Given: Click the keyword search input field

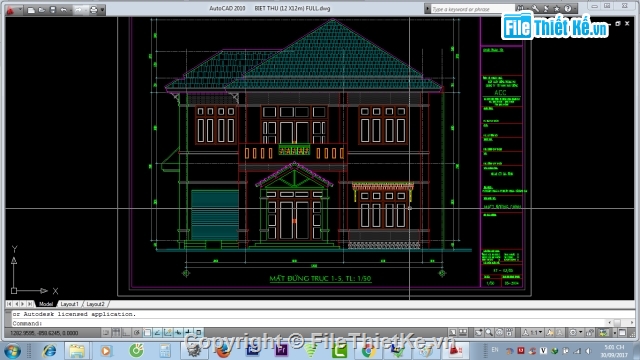Looking at the screenshot, I should 471,9.
